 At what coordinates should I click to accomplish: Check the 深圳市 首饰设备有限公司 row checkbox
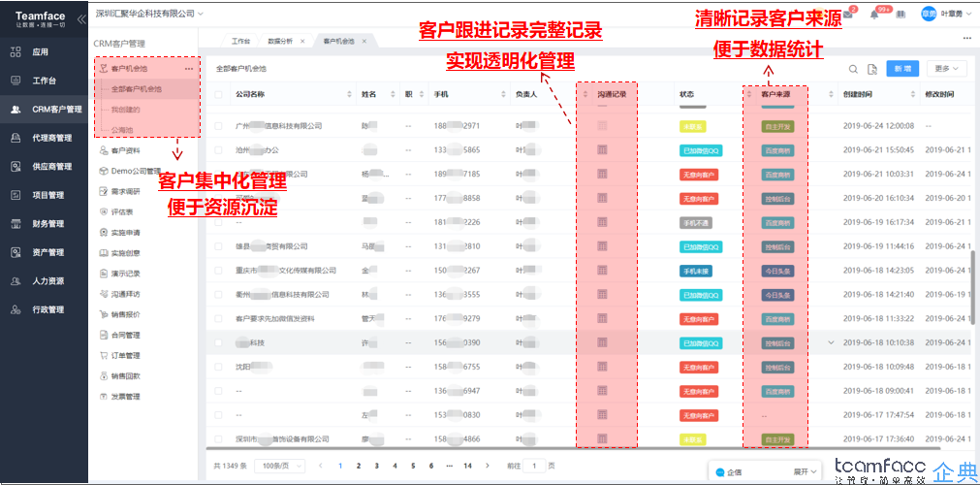click(218, 438)
